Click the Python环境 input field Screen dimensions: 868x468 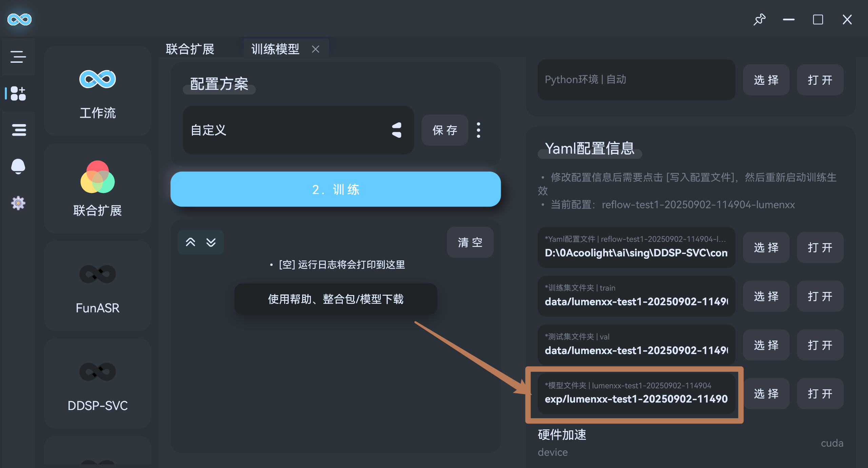pyautogui.click(x=636, y=80)
